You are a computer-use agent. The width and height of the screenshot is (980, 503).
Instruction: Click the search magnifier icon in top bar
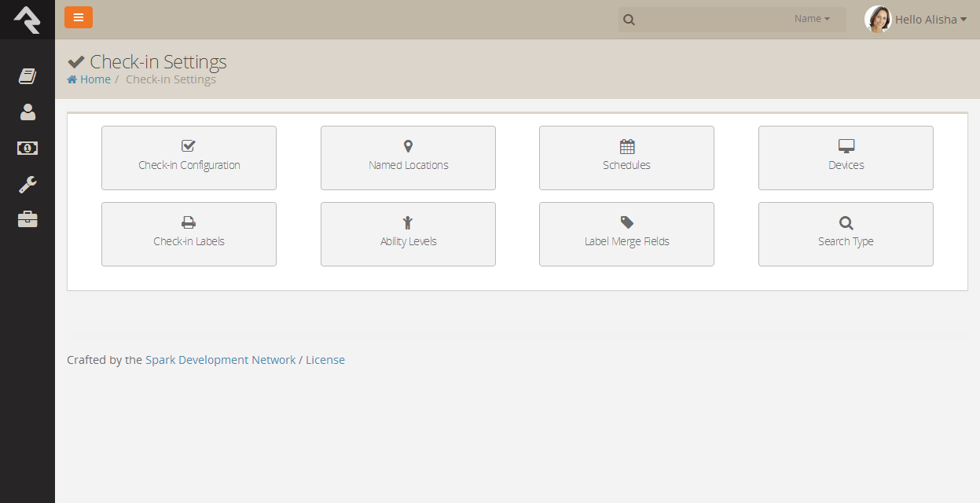click(629, 20)
